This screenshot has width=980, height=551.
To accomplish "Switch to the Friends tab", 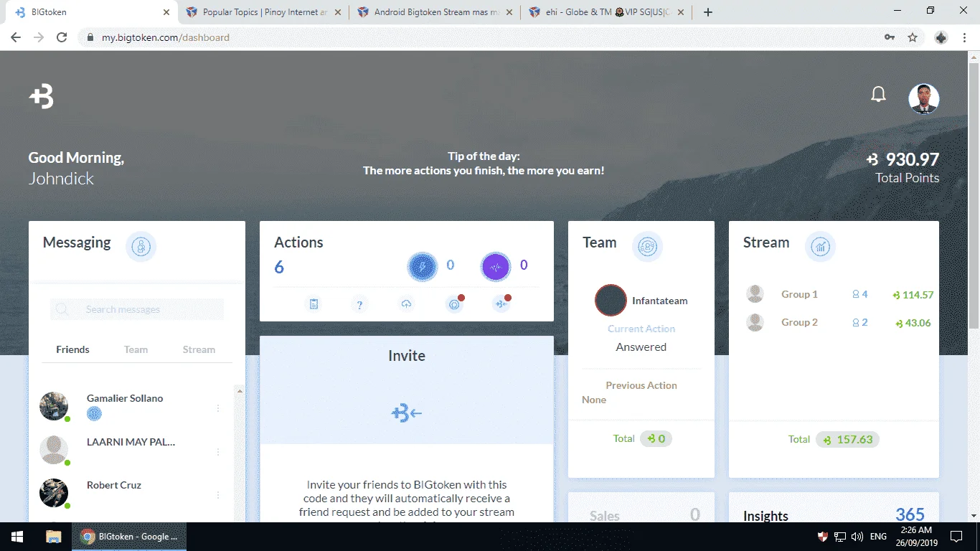I will (x=72, y=349).
